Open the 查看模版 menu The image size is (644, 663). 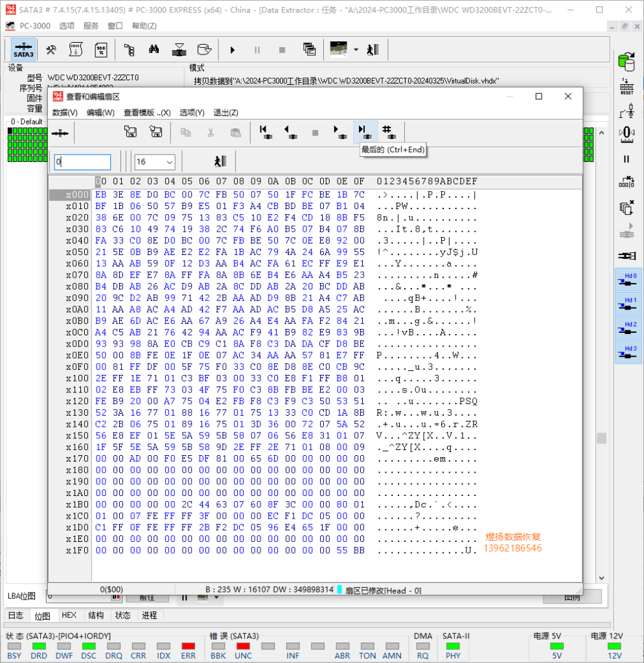coord(147,113)
